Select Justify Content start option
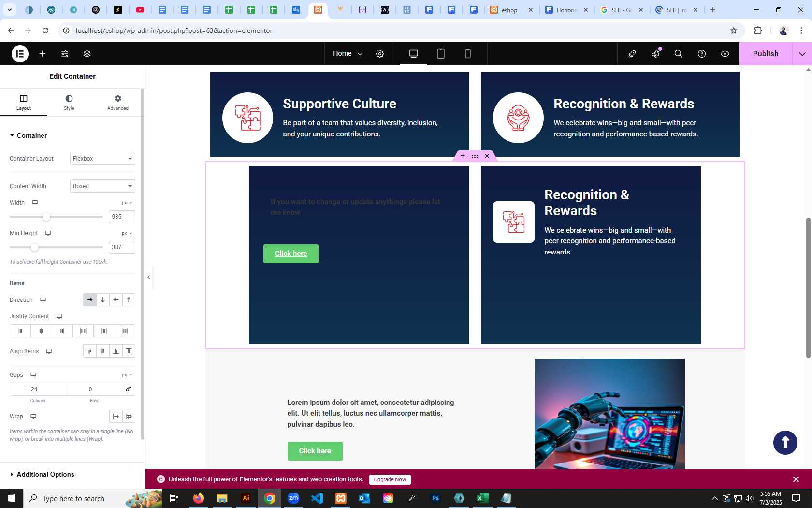This screenshot has height=508, width=812. [20, 331]
